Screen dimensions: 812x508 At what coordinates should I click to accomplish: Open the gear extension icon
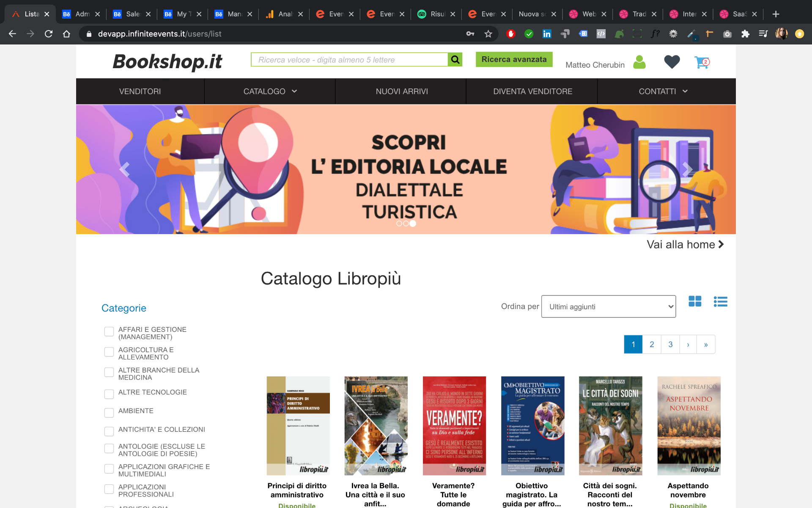(673, 34)
